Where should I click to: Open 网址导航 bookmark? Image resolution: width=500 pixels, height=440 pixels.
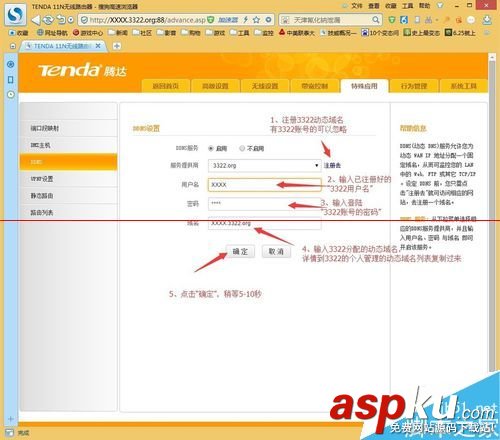pyautogui.click(x=52, y=33)
